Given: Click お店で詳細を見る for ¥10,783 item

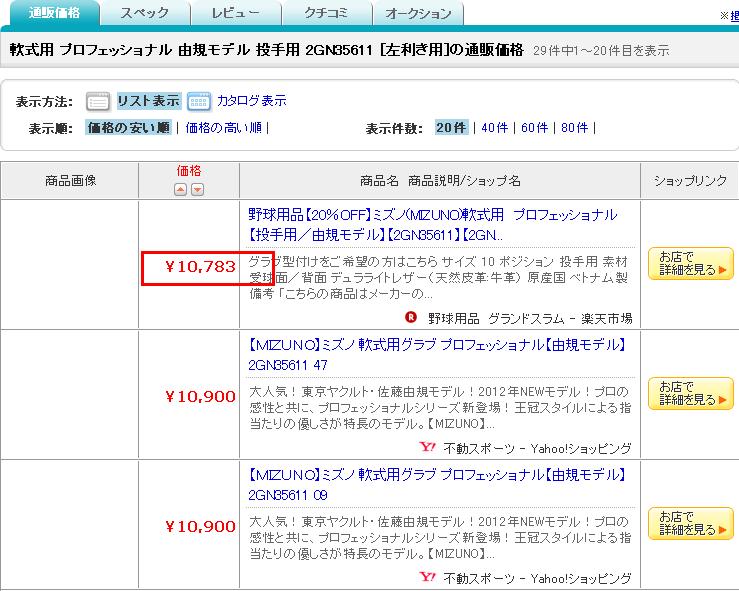Looking at the screenshot, I should click(x=690, y=263).
